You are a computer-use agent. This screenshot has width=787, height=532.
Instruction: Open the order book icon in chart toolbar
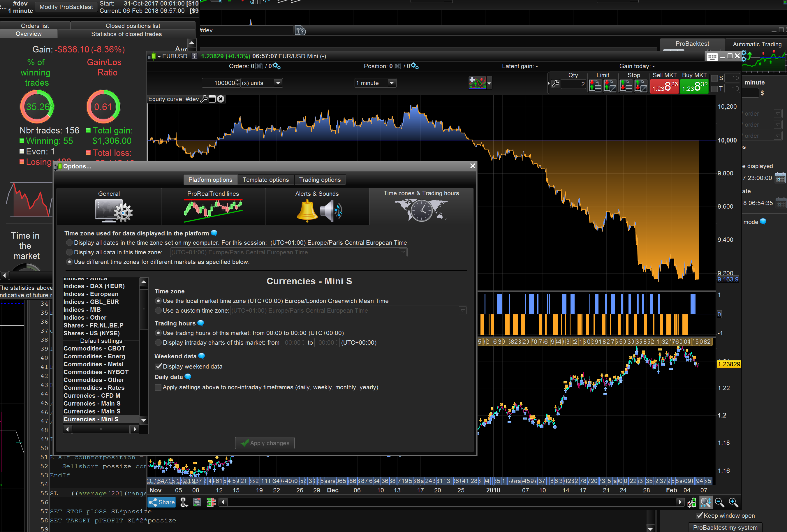tap(211, 502)
